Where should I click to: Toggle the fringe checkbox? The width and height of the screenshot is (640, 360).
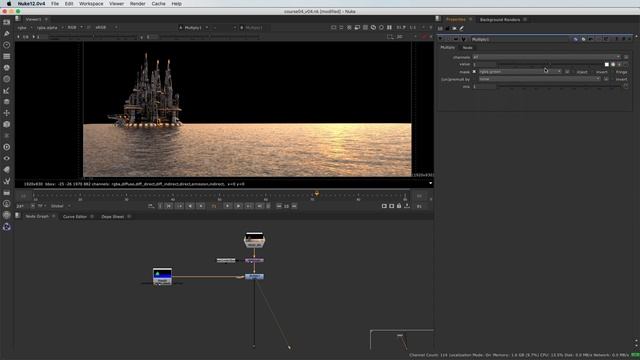point(613,72)
